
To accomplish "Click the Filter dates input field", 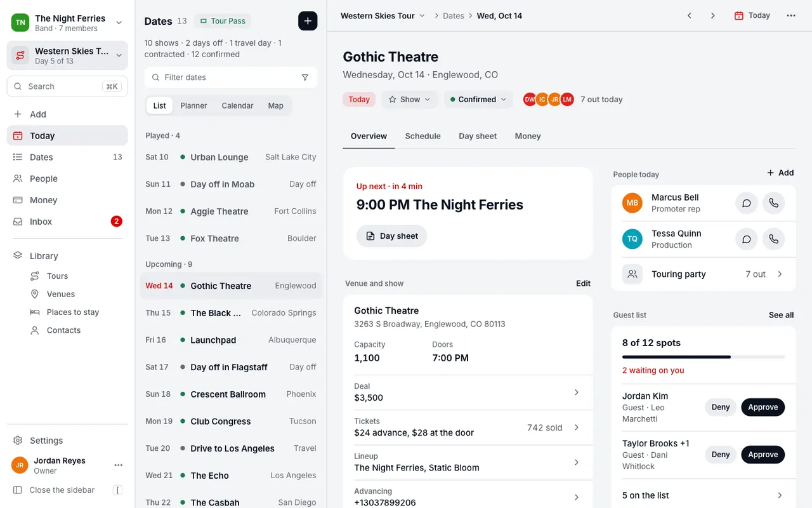I will click(x=231, y=77).
